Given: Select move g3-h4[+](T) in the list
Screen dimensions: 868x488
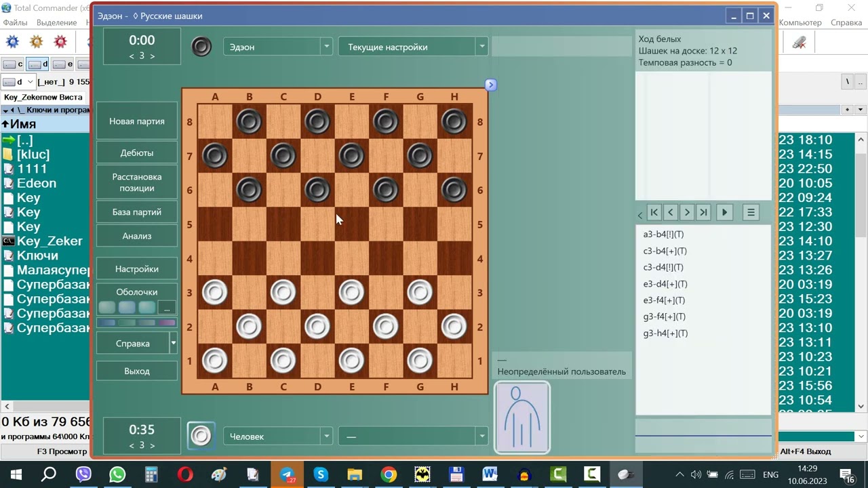Looking at the screenshot, I should pyautogui.click(x=665, y=333).
